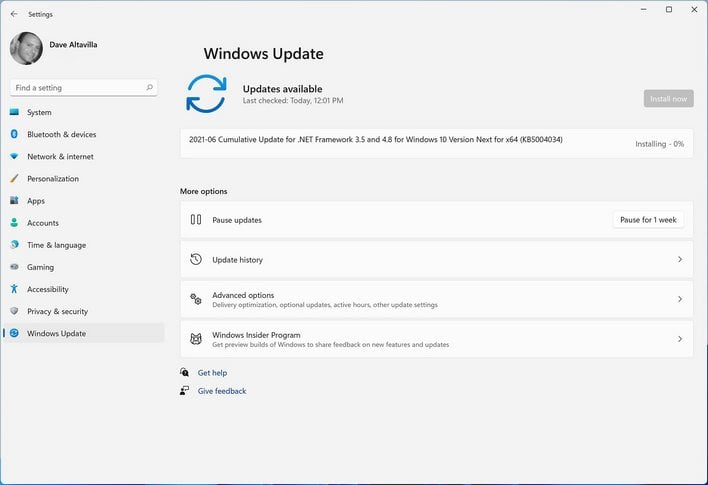This screenshot has height=485, width=708.
Task: Click the Give feedback link
Action: [222, 391]
